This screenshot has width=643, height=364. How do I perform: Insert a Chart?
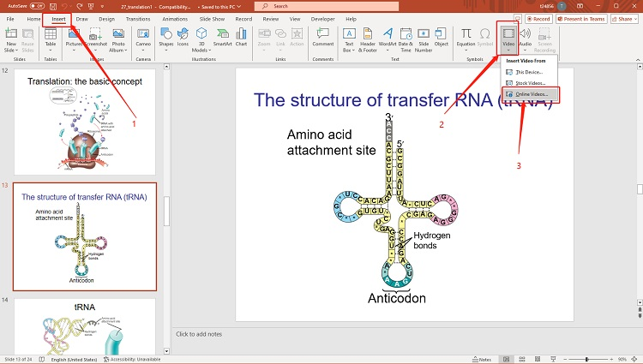point(241,38)
